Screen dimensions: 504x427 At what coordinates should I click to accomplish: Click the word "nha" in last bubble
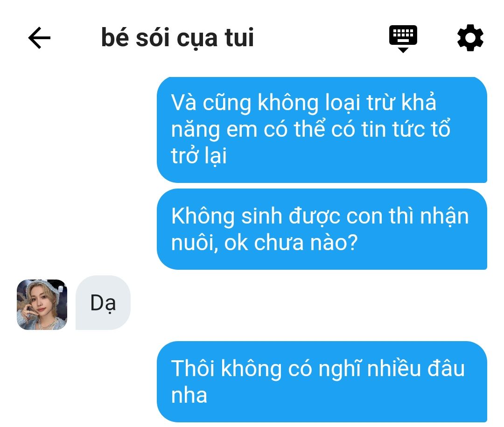coord(189,395)
